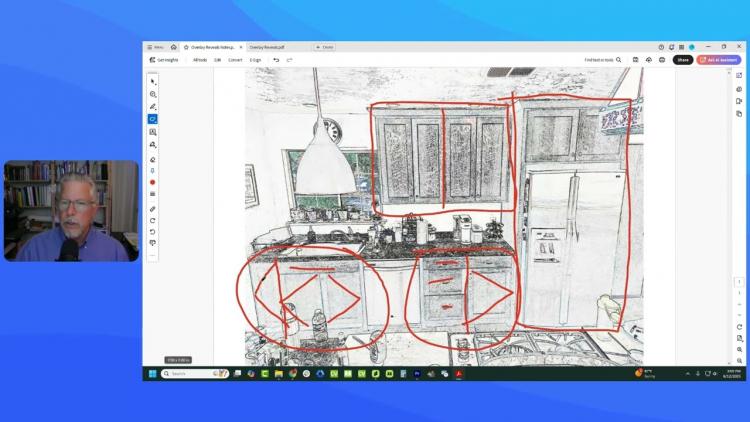Screen dimensions: 750x422
Task: Zoom in using right-side magnifier
Action: [739, 350]
